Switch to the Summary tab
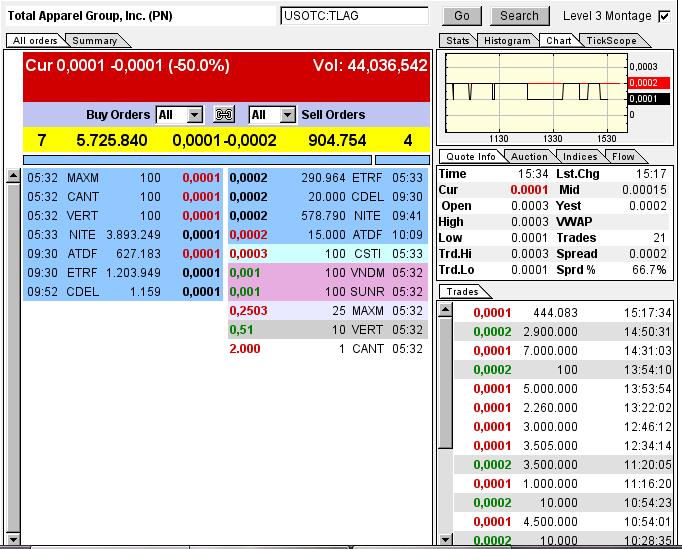 click(x=94, y=41)
